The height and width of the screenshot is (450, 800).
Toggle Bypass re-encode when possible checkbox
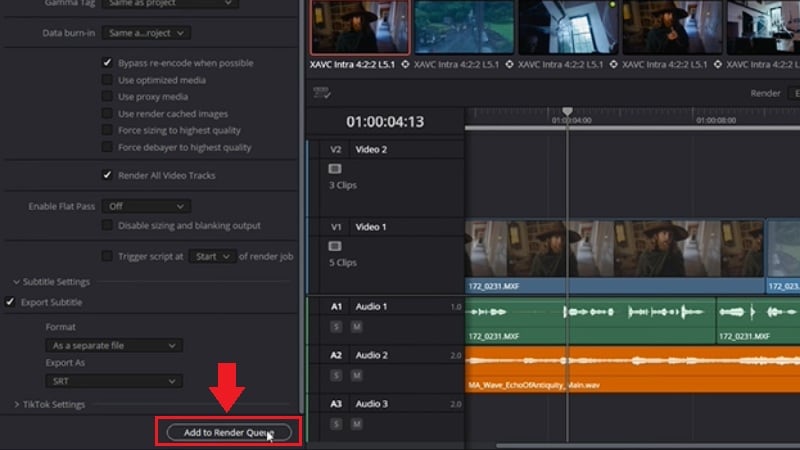coord(107,63)
